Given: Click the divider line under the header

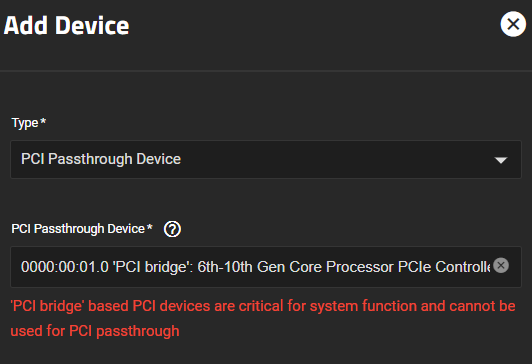Looking at the screenshot, I should coord(266,71).
